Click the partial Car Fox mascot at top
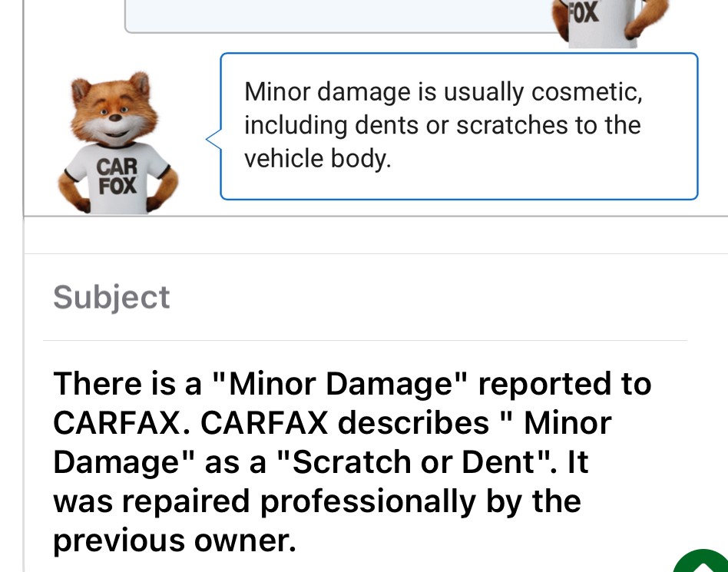The width and height of the screenshot is (728, 572). click(610, 23)
